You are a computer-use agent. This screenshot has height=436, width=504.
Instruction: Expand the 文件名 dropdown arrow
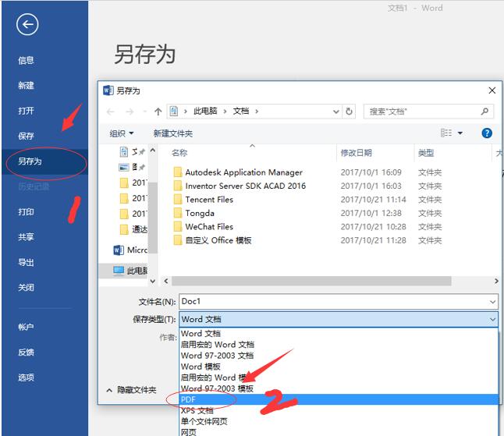pyautogui.click(x=492, y=302)
